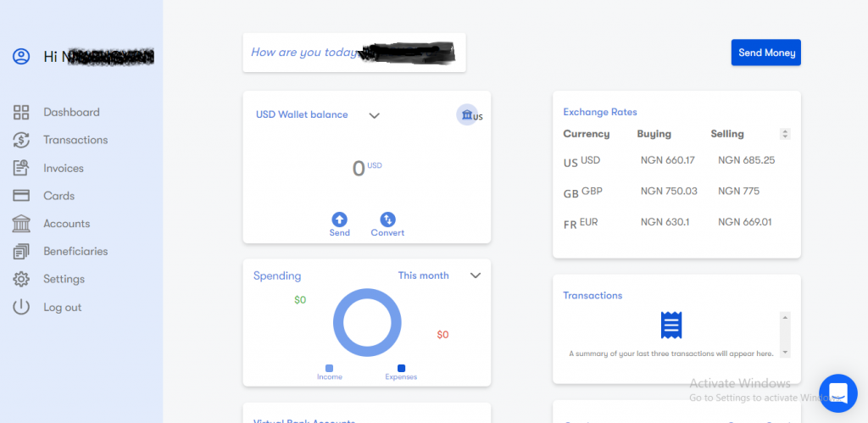
Task: Click the Log out power icon
Action: pyautogui.click(x=21, y=307)
